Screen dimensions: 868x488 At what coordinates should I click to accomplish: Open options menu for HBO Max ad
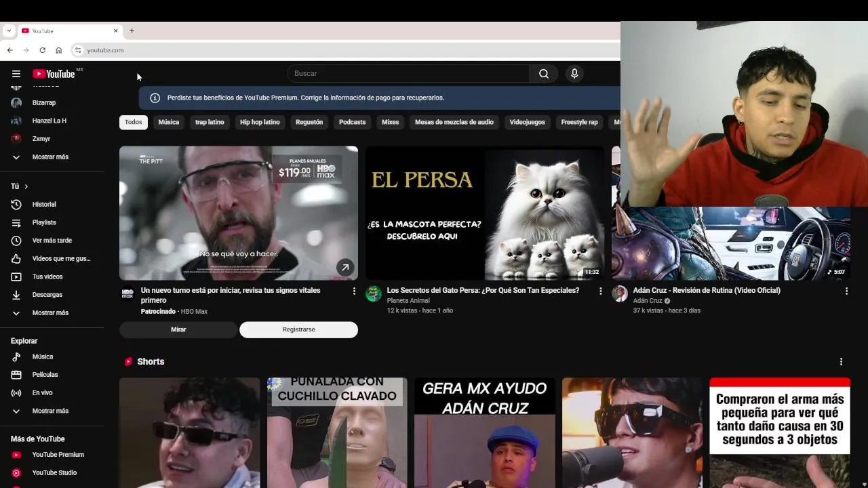point(354,291)
